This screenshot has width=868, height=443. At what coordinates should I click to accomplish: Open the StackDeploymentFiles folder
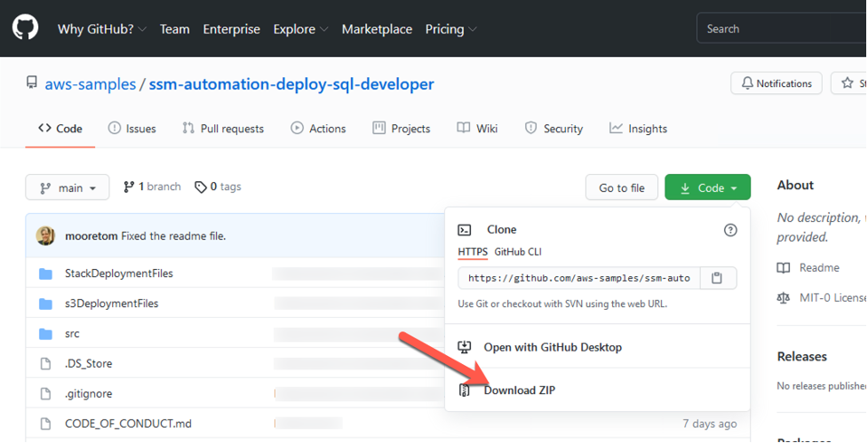pyautogui.click(x=119, y=273)
